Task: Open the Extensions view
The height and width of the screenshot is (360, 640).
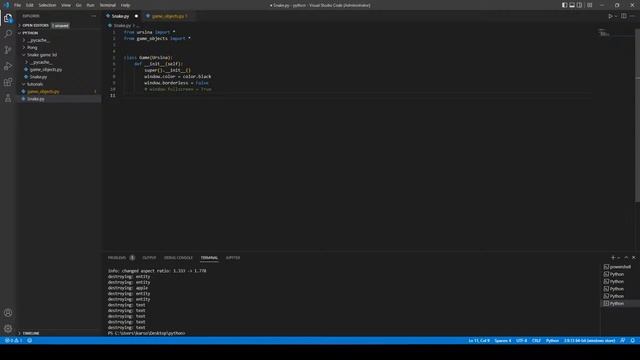Action: pyautogui.click(x=8, y=82)
